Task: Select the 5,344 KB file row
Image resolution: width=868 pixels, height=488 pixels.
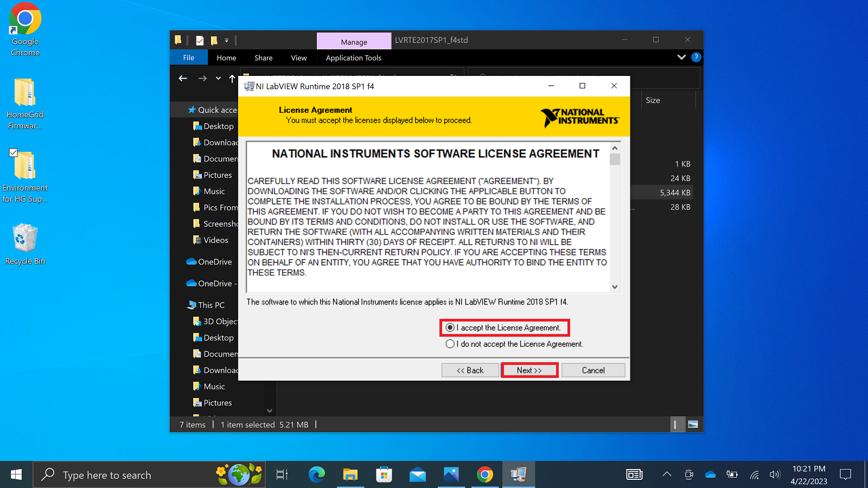Action: [x=662, y=192]
